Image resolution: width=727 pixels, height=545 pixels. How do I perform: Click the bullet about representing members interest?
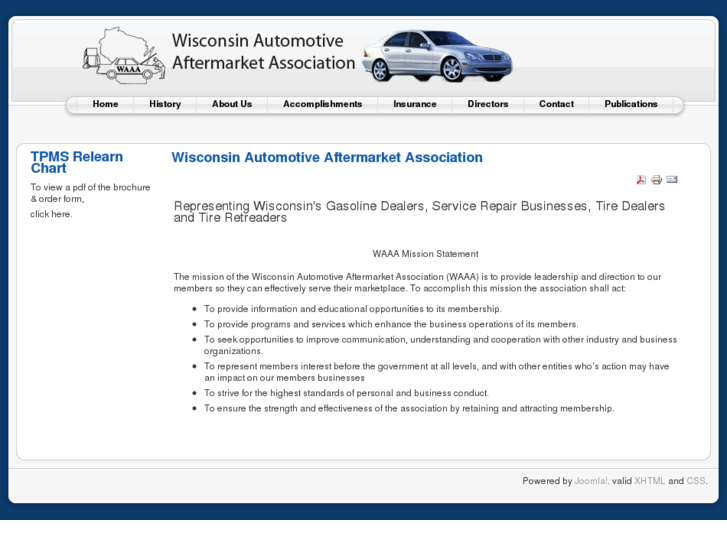tap(437, 372)
